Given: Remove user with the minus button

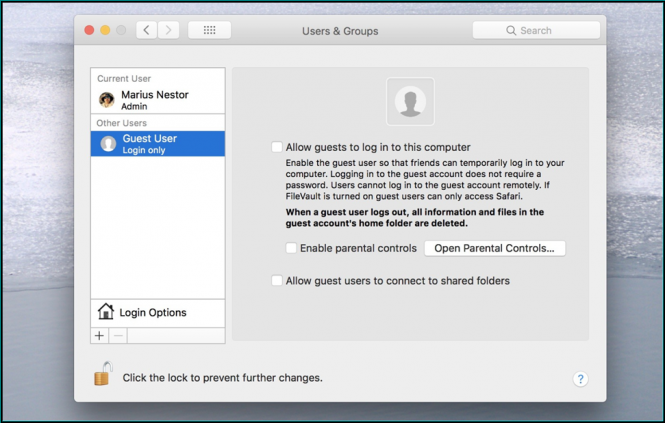Looking at the screenshot, I should [x=118, y=336].
